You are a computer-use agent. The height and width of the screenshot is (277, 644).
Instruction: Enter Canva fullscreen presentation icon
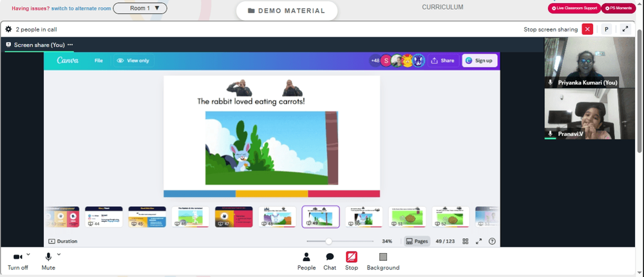478,241
